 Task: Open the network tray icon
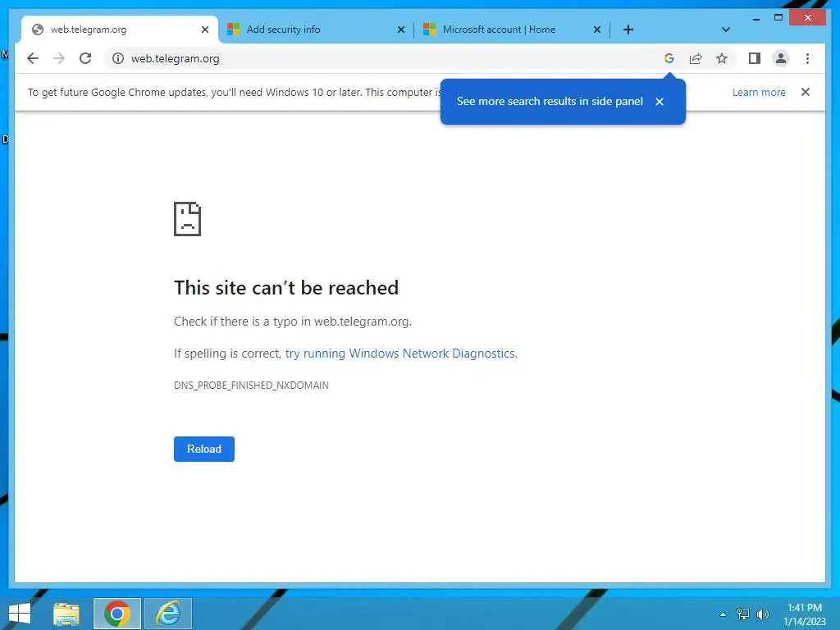tap(743, 614)
